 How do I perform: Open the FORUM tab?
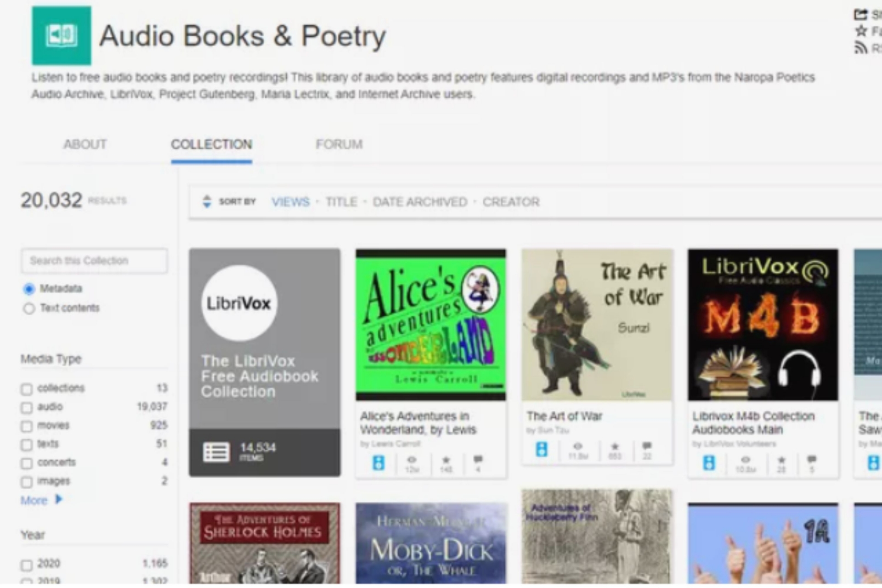pyautogui.click(x=339, y=145)
